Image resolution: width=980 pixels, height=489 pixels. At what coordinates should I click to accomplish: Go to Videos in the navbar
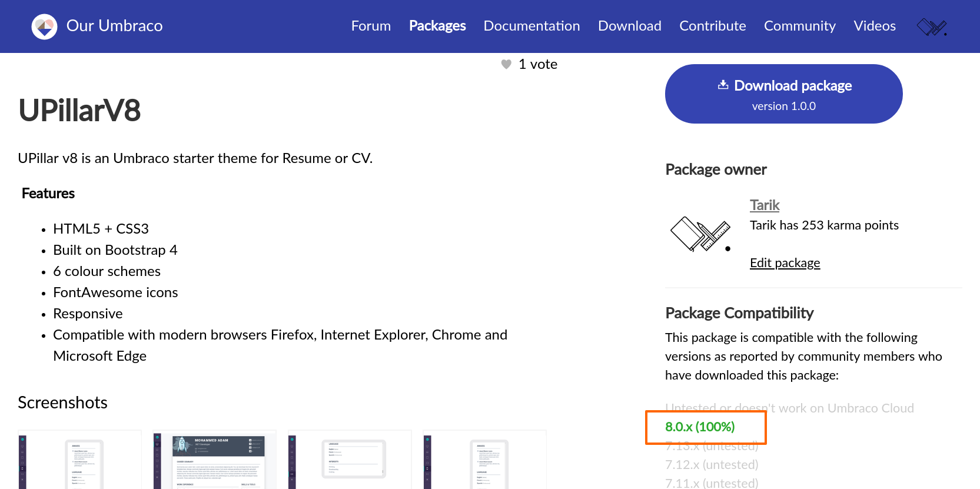875,26
